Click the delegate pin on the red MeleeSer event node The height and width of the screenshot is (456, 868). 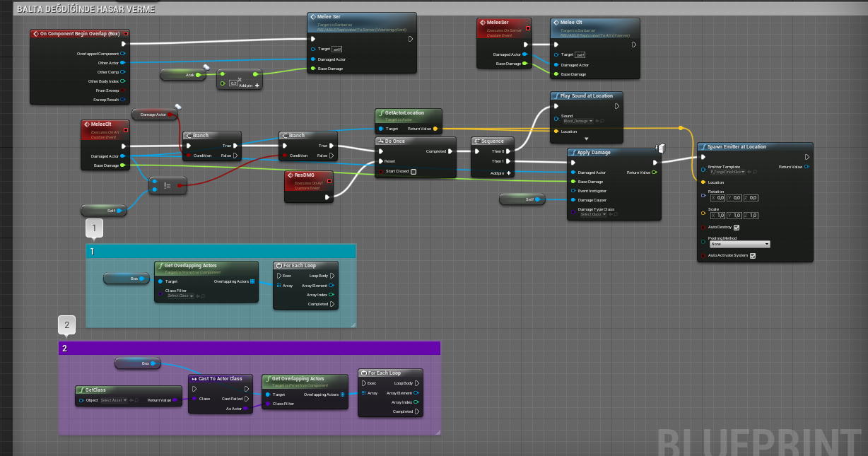pos(527,28)
